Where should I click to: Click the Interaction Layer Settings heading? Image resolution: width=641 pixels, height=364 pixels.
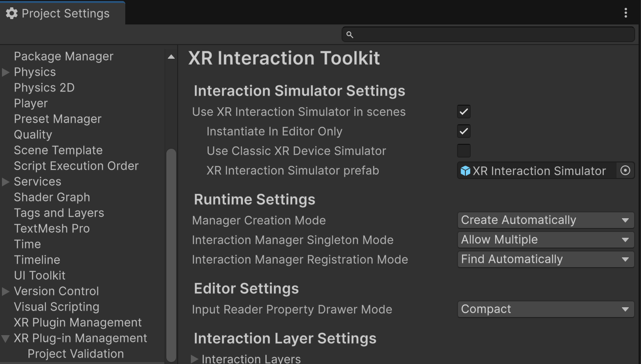285,339
